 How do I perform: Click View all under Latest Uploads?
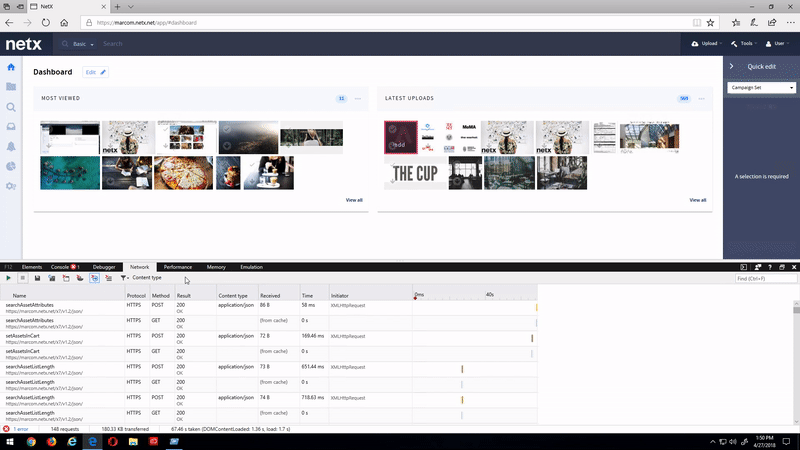697,200
